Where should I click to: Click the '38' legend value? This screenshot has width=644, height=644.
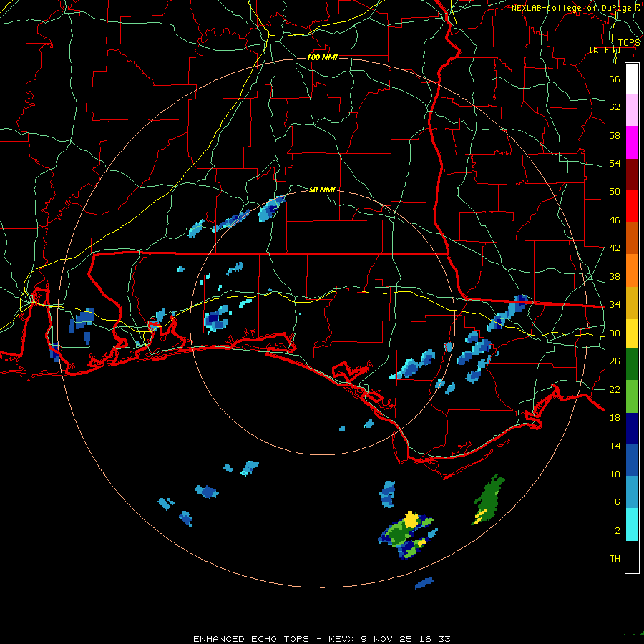click(x=615, y=276)
